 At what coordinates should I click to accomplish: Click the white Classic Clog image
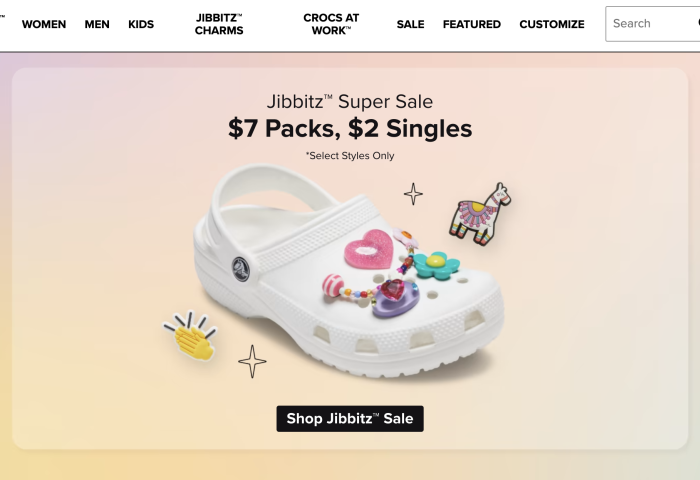(x=349, y=271)
